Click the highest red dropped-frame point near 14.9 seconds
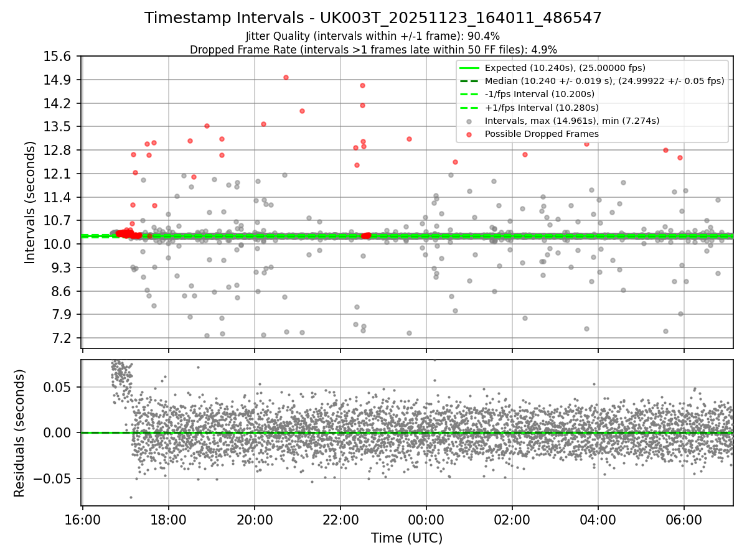 pos(286,77)
